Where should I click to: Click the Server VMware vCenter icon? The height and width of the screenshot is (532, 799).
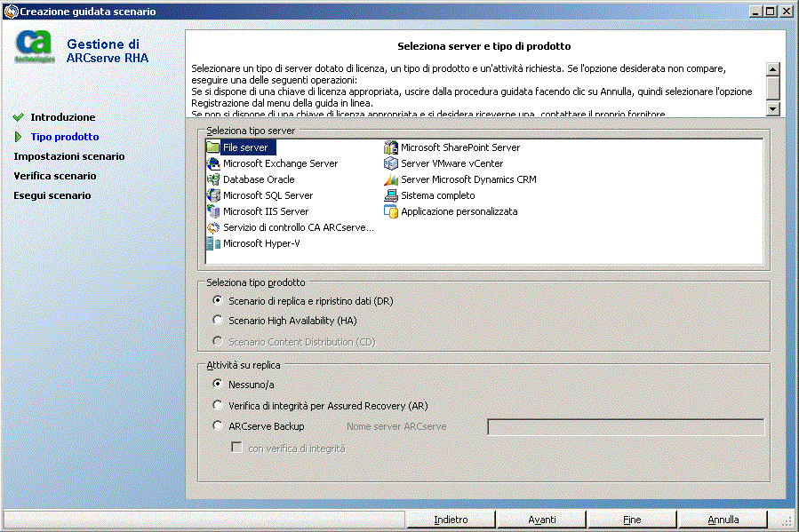(391, 163)
